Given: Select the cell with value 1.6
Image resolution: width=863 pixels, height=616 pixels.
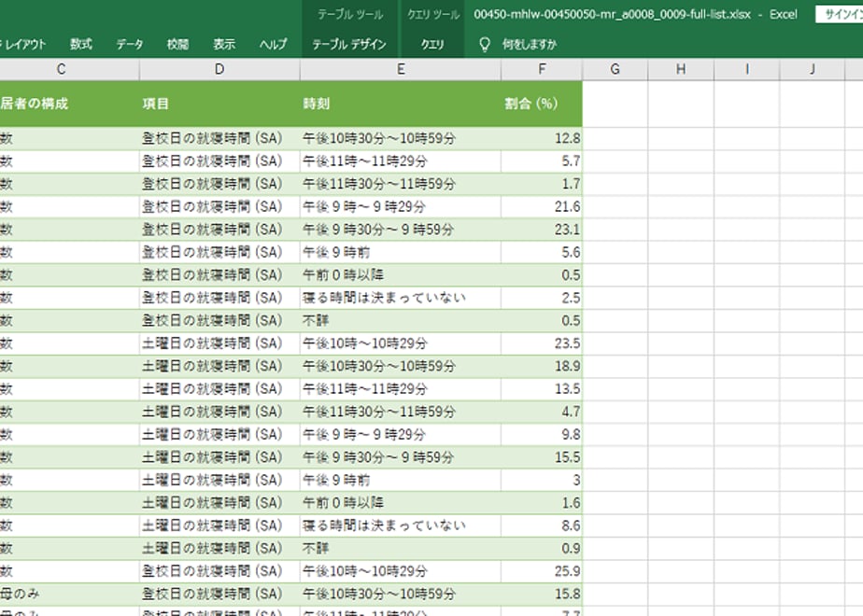Looking at the screenshot, I should tap(542, 503).
